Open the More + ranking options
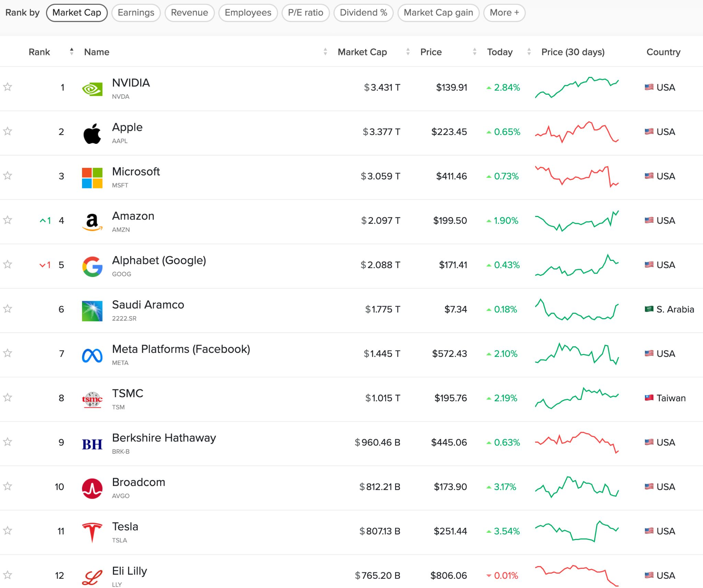 (504, 13)
